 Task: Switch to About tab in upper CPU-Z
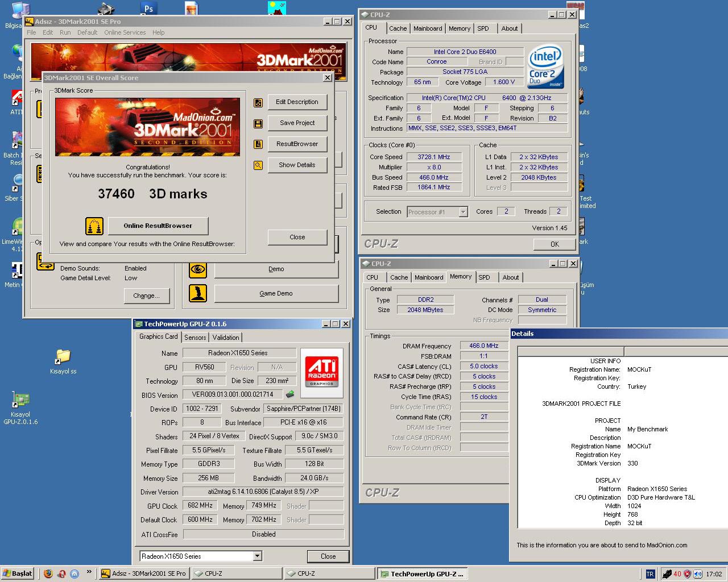click(510, 28)
